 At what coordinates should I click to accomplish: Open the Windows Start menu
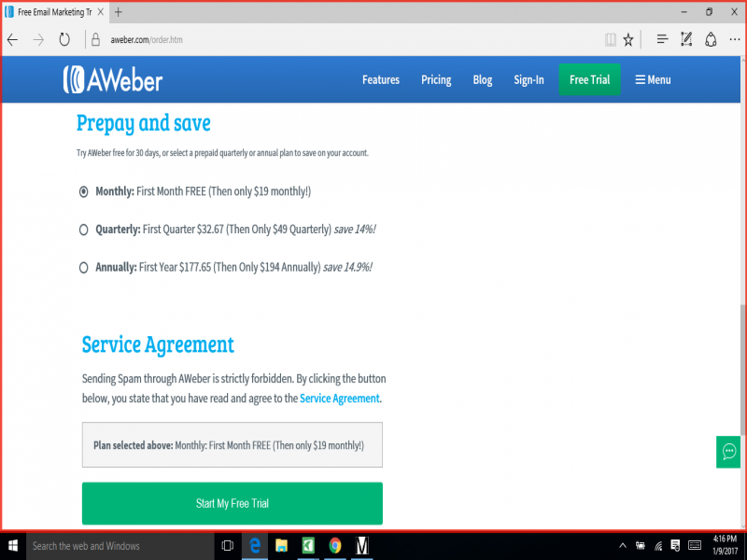[x=13, y=546]
